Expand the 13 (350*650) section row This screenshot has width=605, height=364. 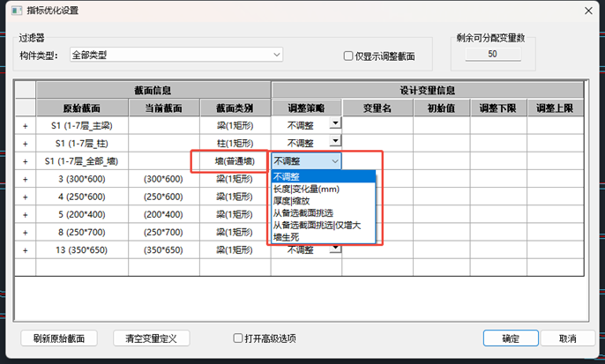(x=25, y=250)
